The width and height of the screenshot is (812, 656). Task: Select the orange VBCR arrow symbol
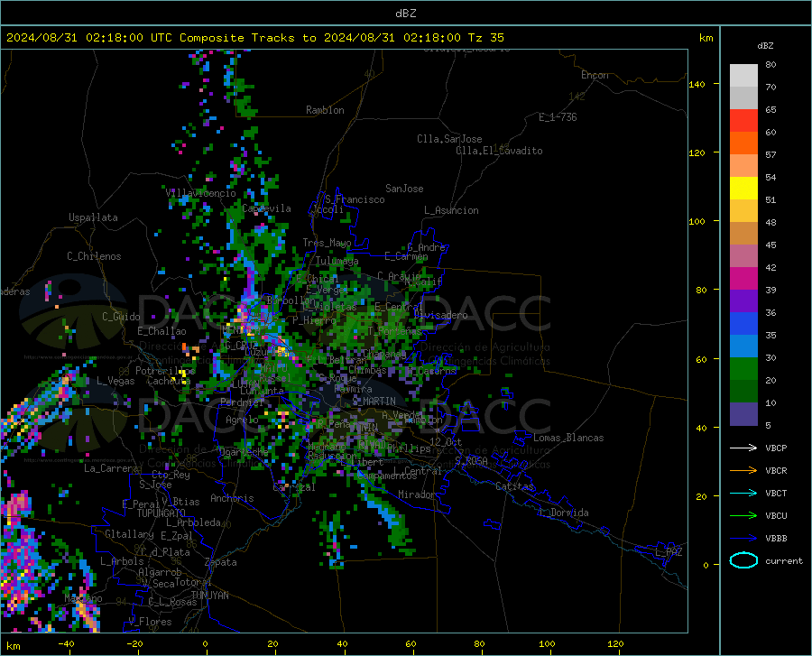(743, 470)
